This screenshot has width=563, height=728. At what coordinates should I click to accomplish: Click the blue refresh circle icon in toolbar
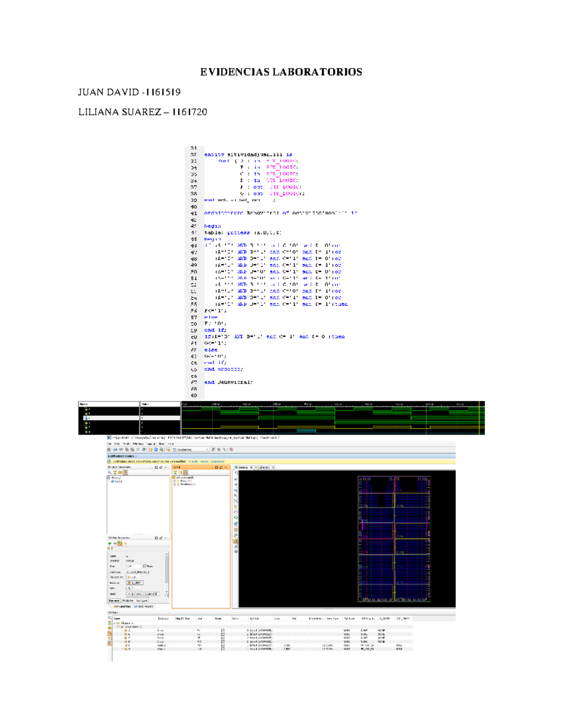(x=156, y=450)
